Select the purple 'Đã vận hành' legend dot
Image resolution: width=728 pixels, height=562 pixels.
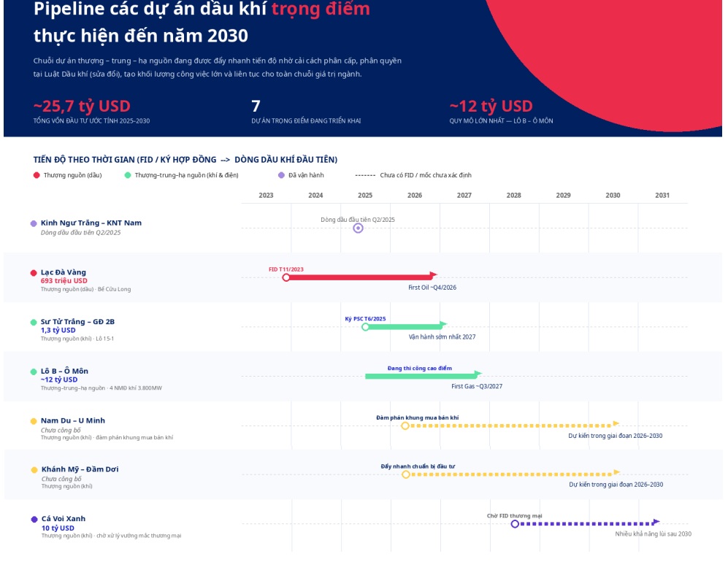tap(281, 175)
